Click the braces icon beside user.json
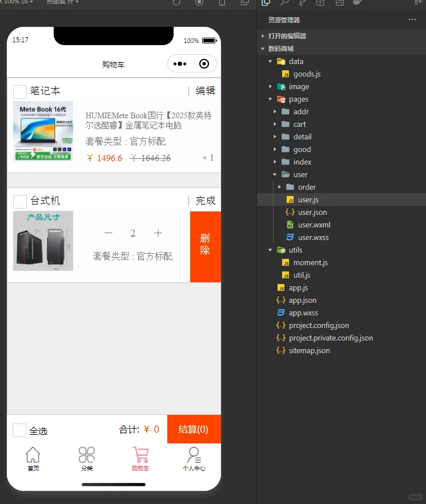This screenshot has width=426, height=504. click(x=290, y=212)
